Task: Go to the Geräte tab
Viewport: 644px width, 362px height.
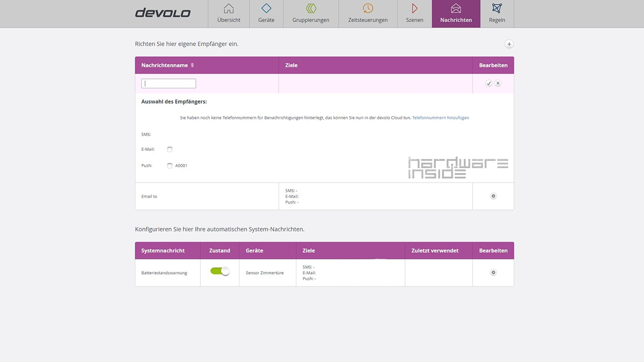Action: (266, 14)
